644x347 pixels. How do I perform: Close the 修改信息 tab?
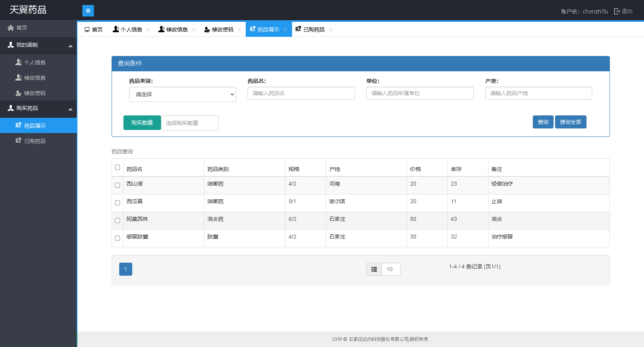point(194,30)
